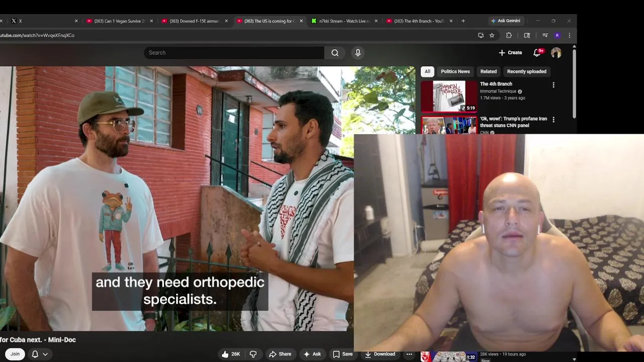Screen dimensions: 644x362
Task: Close the 'n7kki Stream' tab
Action: point(376,21)
